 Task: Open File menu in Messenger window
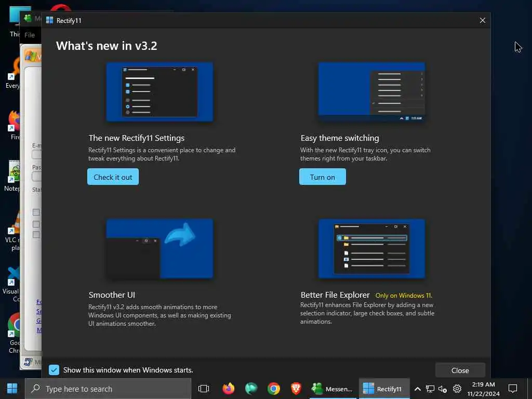pyautogui.click(x=30, y=35)
